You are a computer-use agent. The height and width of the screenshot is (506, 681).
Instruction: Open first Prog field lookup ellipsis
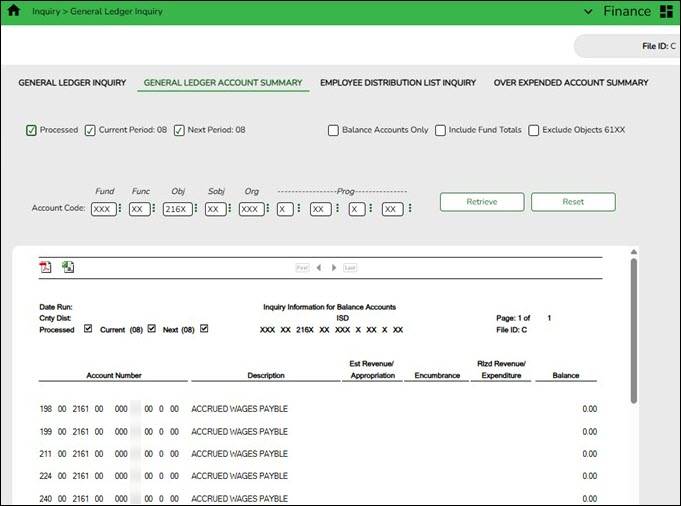(x=298, y=208)
